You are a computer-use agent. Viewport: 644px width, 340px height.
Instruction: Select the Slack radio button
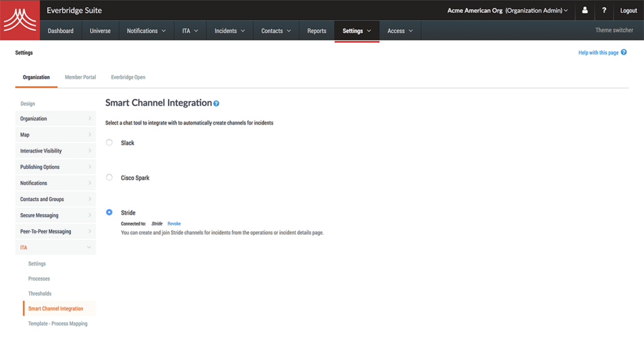[x=109, y=142]
